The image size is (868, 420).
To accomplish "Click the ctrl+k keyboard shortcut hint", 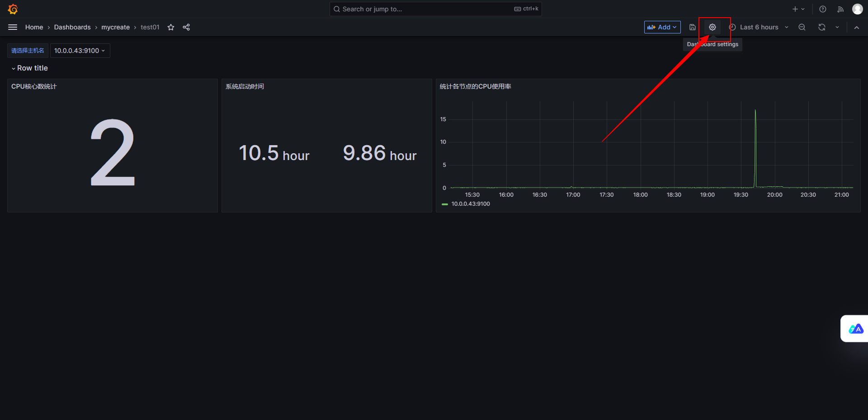I will click(x=527, y=9).
